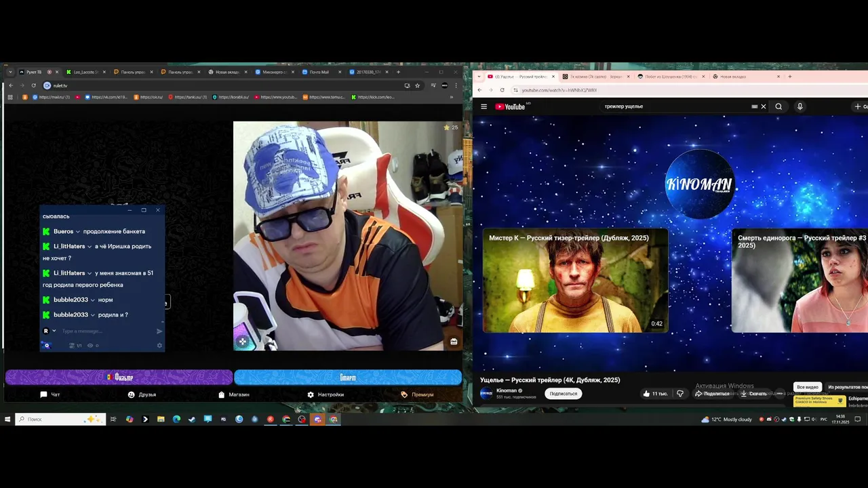Clear the YouTube search text with X
The image size is (868, 488).
tap(763, 106)
